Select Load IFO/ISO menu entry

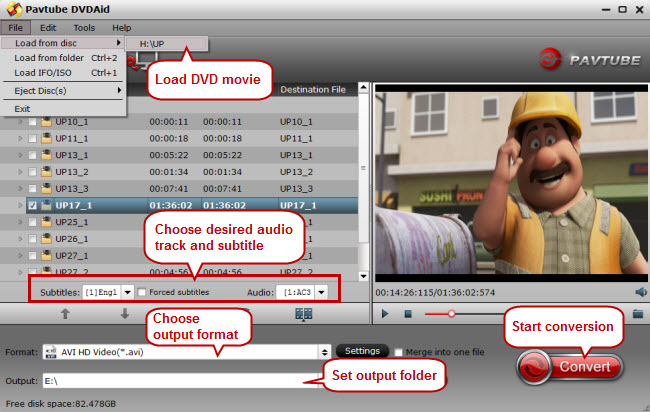click(63, 73)
